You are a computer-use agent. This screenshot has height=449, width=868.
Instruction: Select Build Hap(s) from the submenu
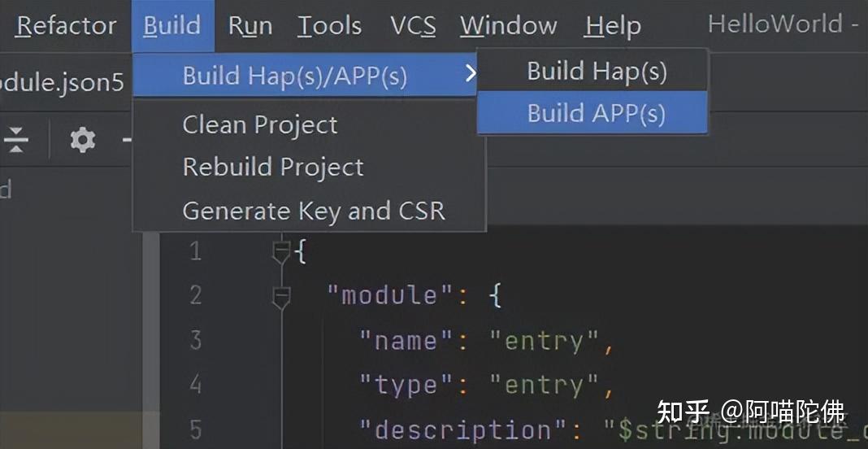(x=597, y=72)
